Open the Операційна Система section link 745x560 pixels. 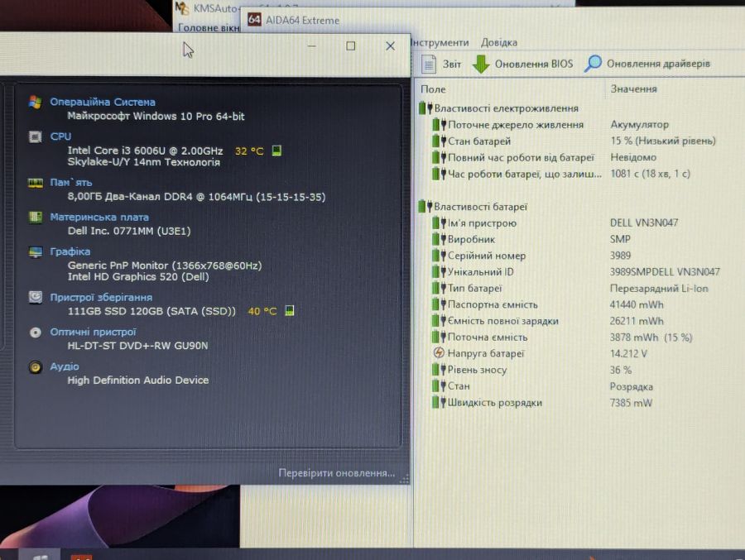pyautogui.click(x=103, y=102)
